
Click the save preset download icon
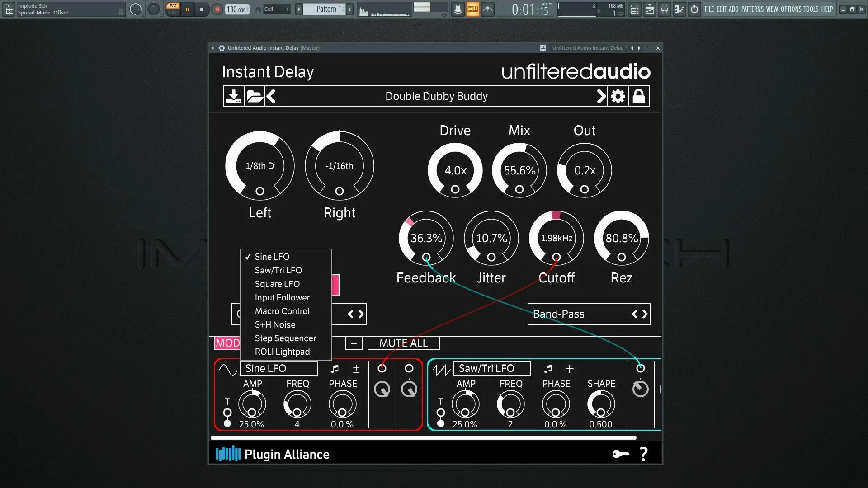[x=233, y=96]
